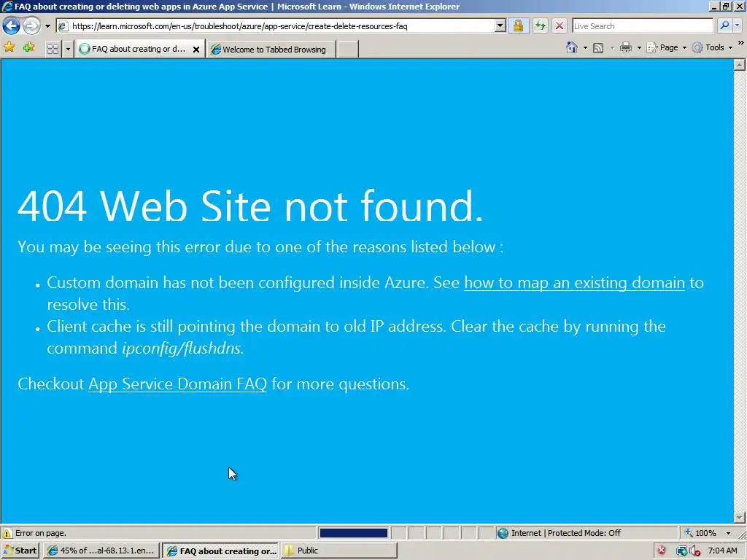This screenshot has height=560, width=747.
Task: Select the 'FAQ about creating or...' taskbar button
Action: coord(220,551)
